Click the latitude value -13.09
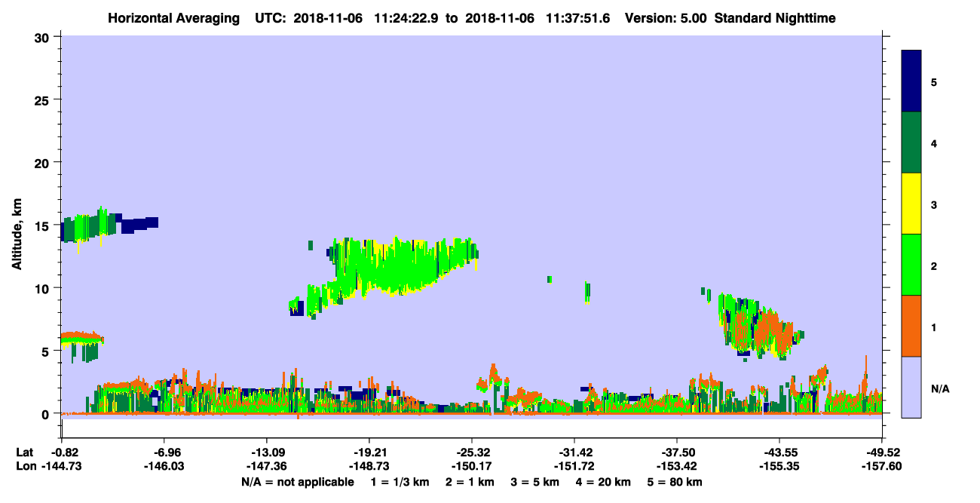The image size is (980, 503). [266, 452]
